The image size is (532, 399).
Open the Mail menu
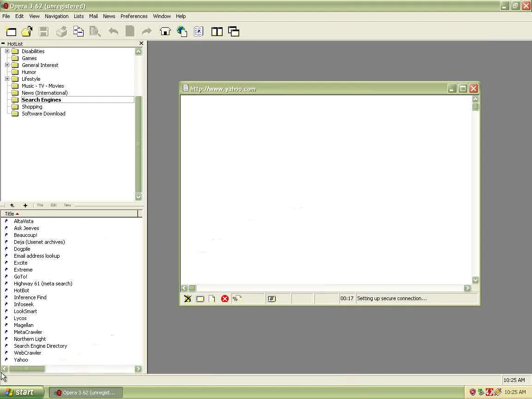point(93,16)
